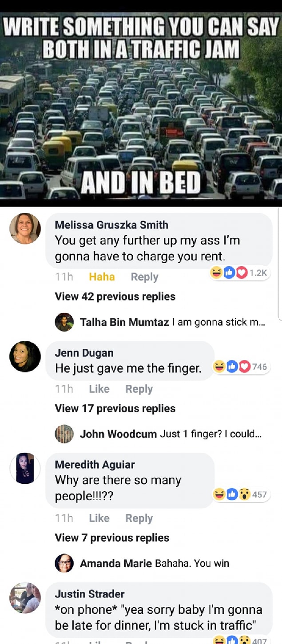Reply to Melissa Gruszka Smith's comment
The height and width of the screenshot is (644, 282).
tap(144, 277)
